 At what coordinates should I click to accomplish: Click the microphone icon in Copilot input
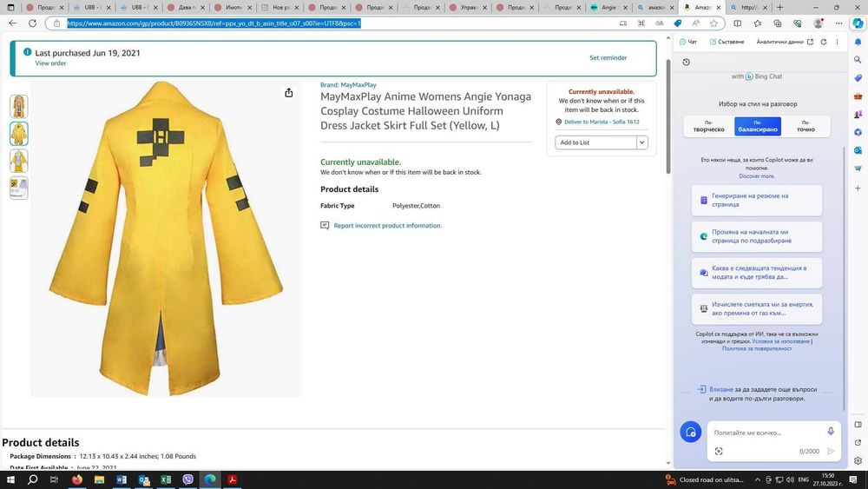[x=831, y=432]
